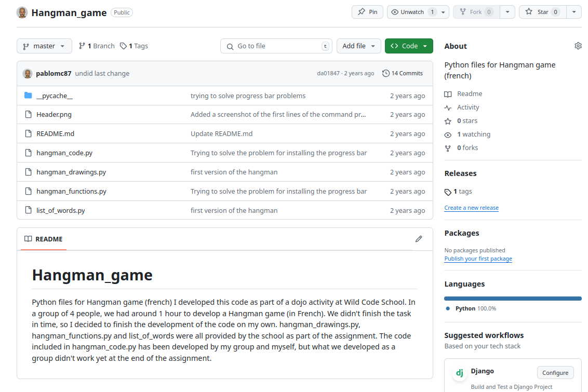Viewport: 588px width, 392px height.
Task: Click the Django workflow title
Action: [482, 371]
